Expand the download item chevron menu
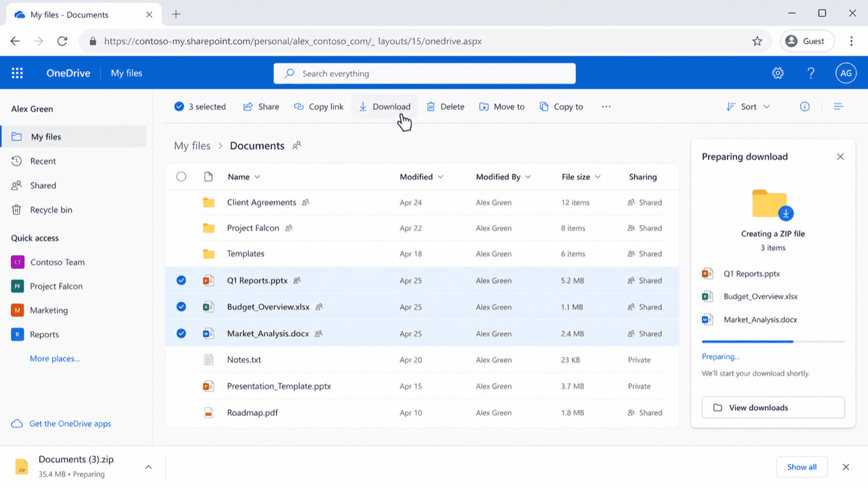 [x=149, y=467]
